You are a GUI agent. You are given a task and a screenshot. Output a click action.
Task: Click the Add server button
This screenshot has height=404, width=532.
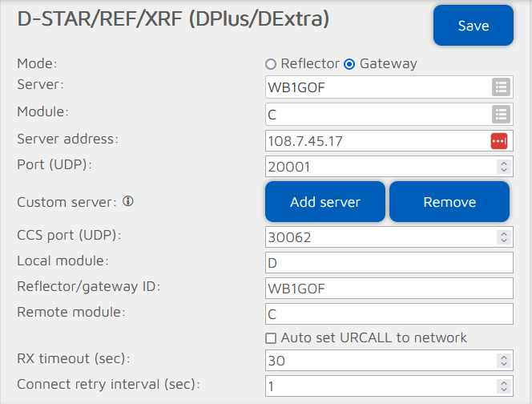coord(325,202)
